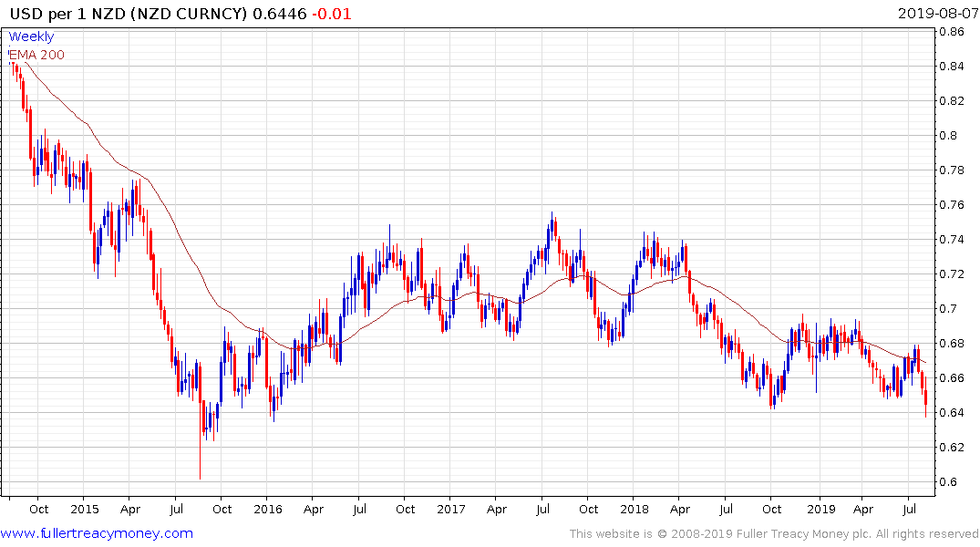Click the date 2019-08-07 at top right
This screenshot has width=980, height=547.
(x=937, y=14)
